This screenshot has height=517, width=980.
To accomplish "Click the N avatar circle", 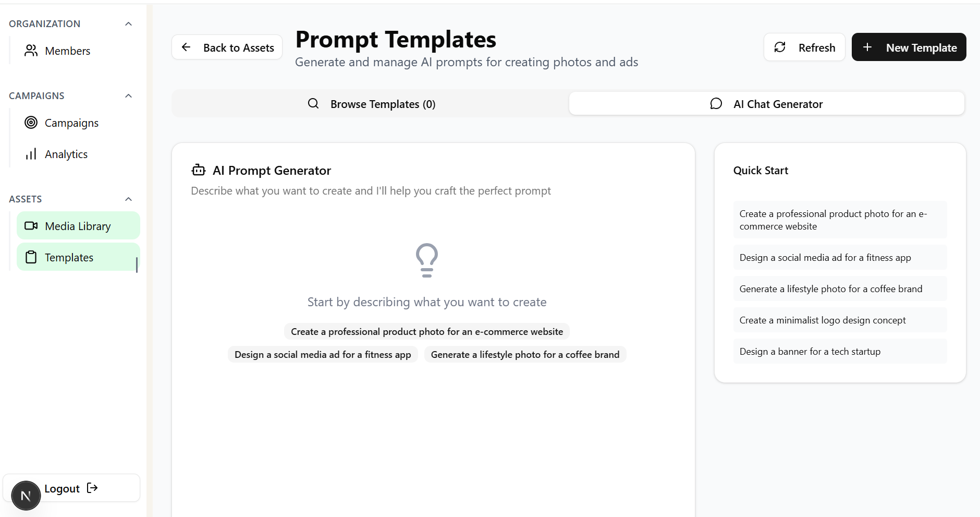I will pos(26,495).
